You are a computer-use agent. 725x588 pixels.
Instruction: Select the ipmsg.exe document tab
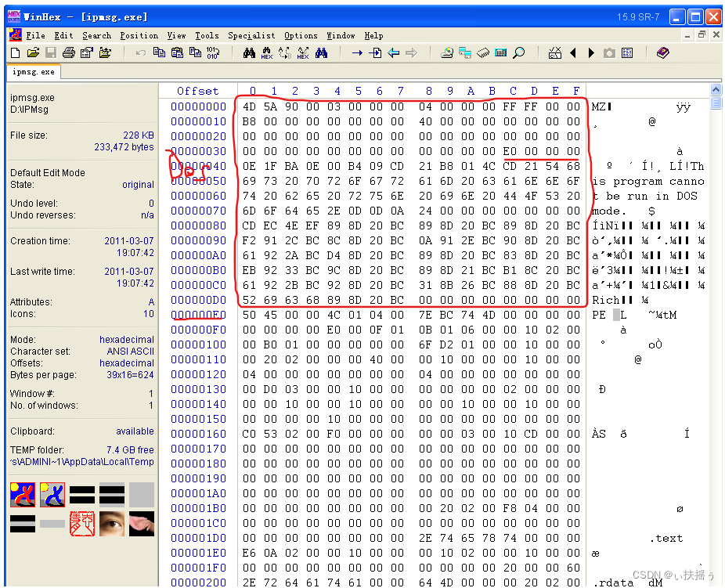[34, 72]
